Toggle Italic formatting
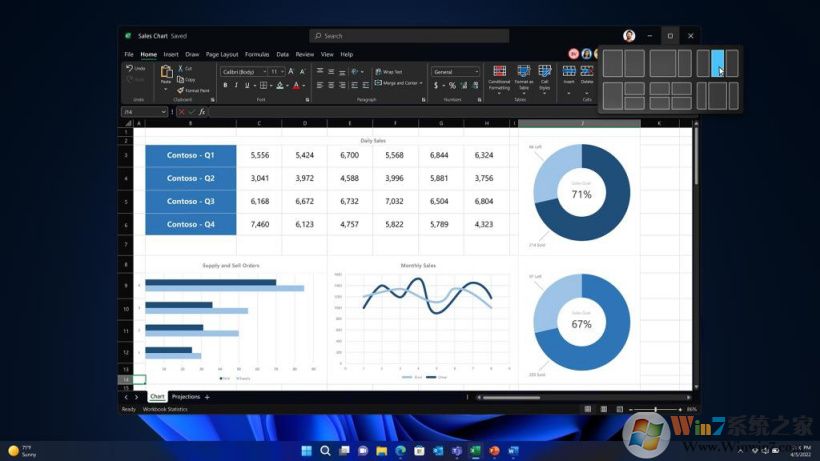This screenshot has width=820, height=461. pyautogui.click(x=236, y=85)
